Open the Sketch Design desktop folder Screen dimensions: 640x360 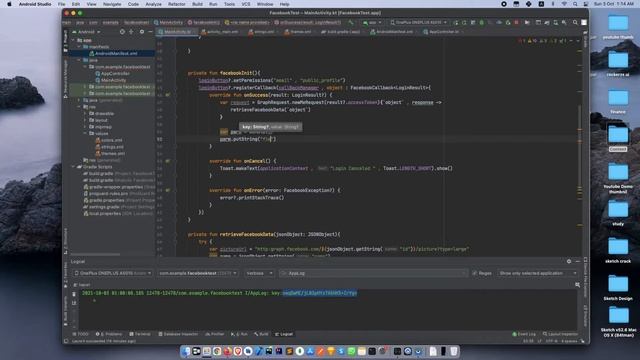click(x=618, y=288)
